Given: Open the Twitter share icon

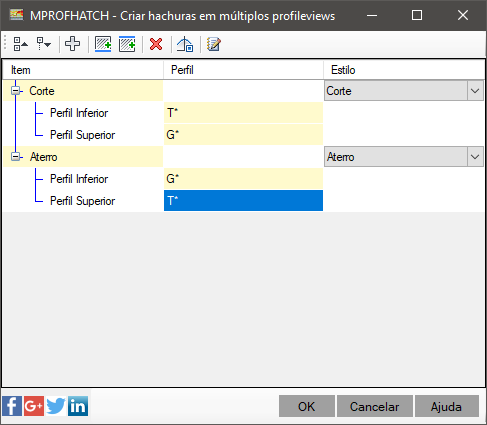Looking at the screenshot, I should [56, 406].
